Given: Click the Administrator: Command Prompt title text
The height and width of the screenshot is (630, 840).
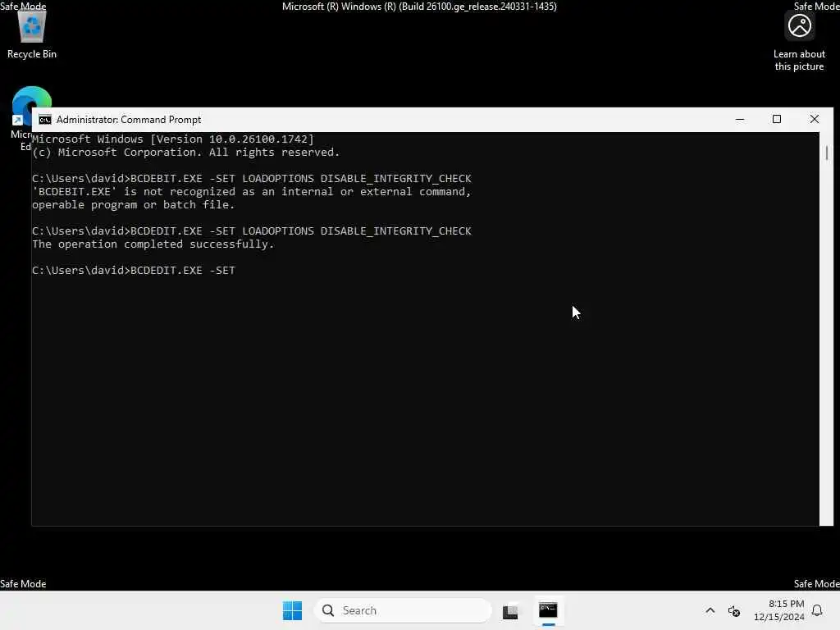Looking at the screenshot, I should pos(129,120).
